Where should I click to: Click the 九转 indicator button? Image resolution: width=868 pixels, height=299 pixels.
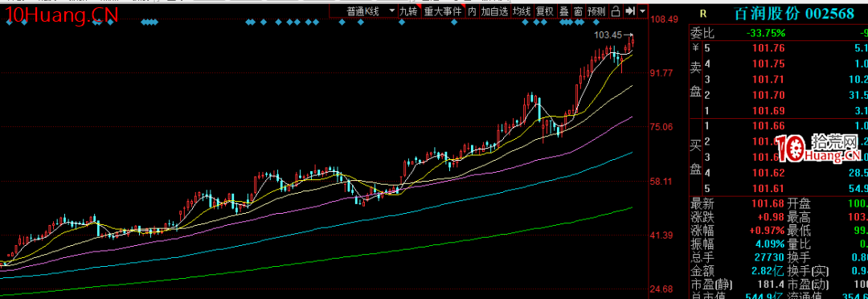tap(410, 11)
